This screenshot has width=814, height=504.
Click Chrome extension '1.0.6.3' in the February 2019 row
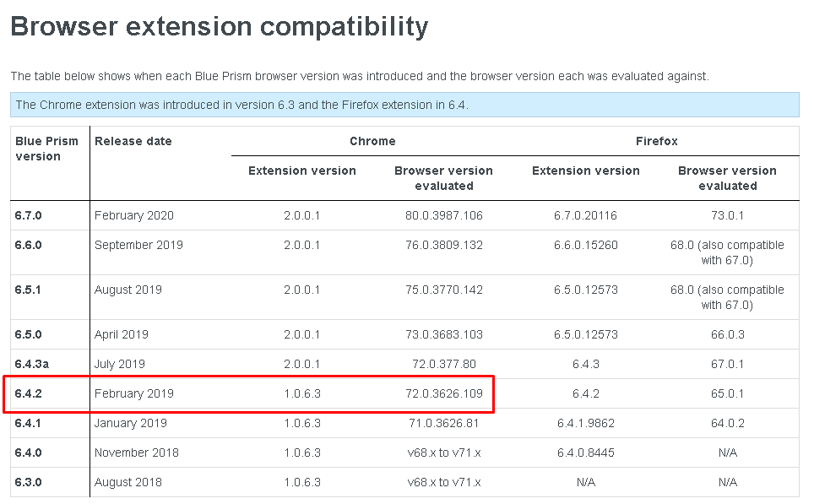(x=302, y=393)
